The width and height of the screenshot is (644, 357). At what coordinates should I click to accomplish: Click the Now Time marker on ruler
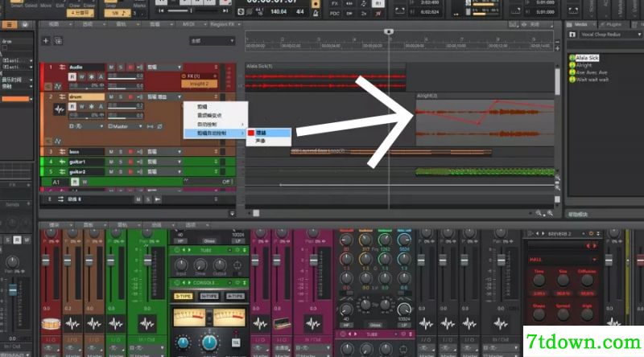(388, 31)
